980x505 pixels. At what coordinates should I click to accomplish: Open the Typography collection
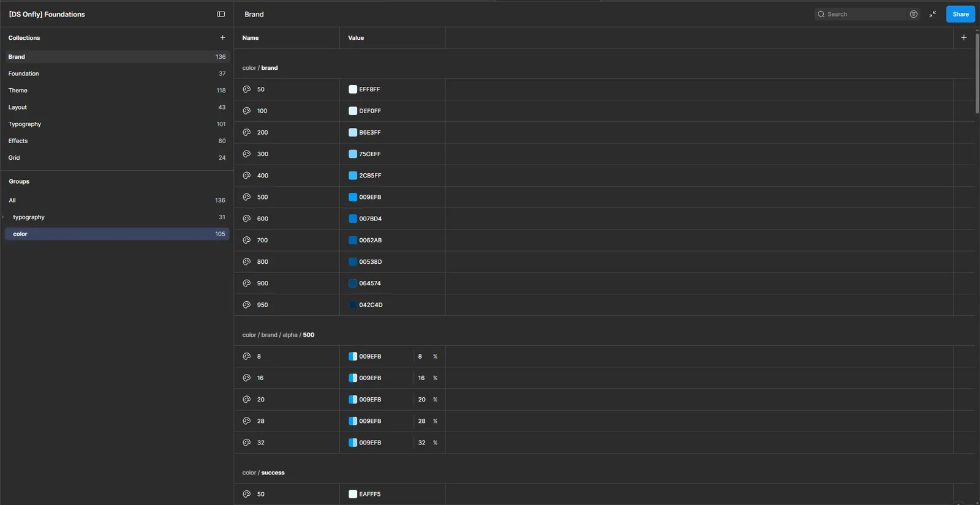(x=117, y=124)
